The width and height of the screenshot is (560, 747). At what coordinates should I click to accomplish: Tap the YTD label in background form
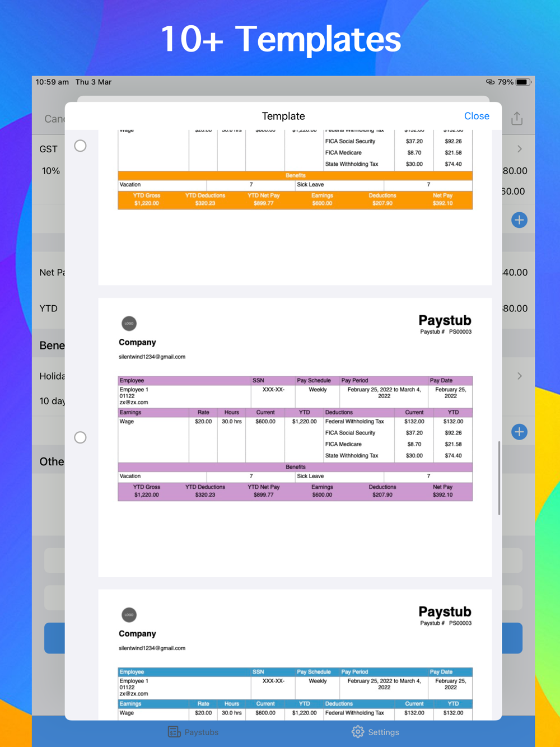pos(48,308)
